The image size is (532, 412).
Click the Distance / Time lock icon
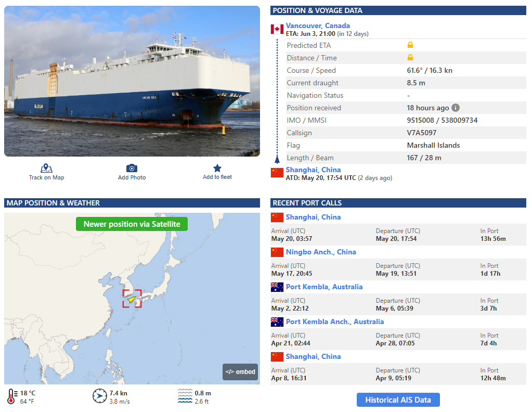pos(410,57)
